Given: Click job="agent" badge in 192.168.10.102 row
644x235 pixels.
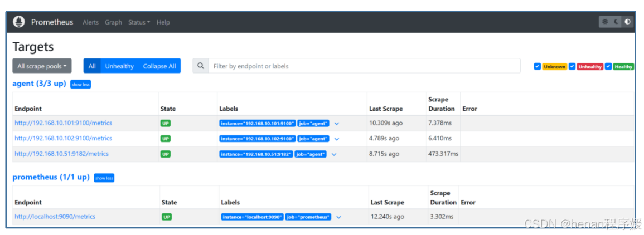Looking at the screenshot, I should tap(313, 139).
